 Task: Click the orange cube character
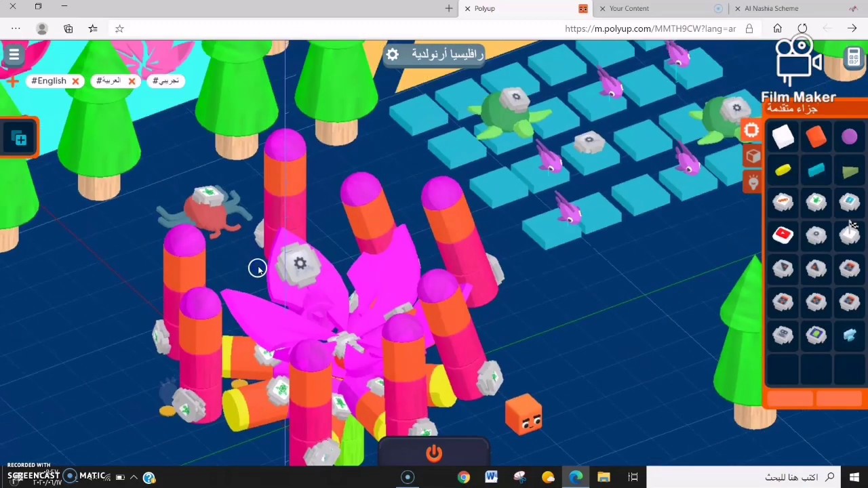tap(524, 413)
